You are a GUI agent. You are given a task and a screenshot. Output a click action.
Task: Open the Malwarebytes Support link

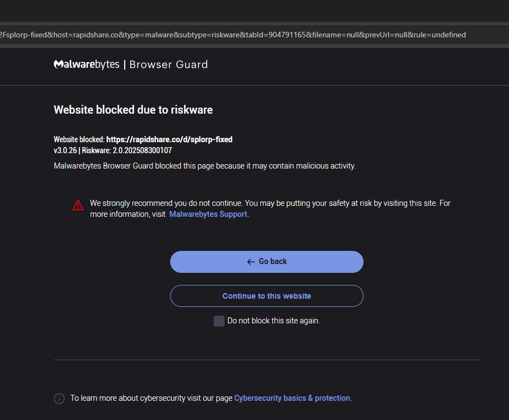click(x=209, y=214)
